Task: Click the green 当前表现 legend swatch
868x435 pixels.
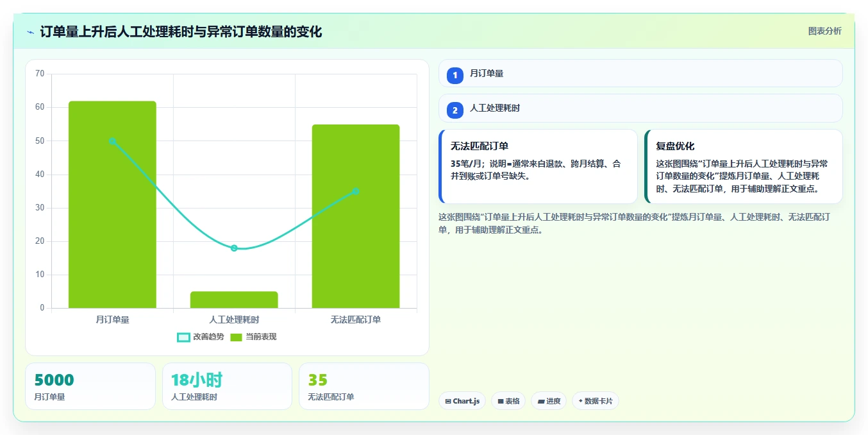Action: 236,337
